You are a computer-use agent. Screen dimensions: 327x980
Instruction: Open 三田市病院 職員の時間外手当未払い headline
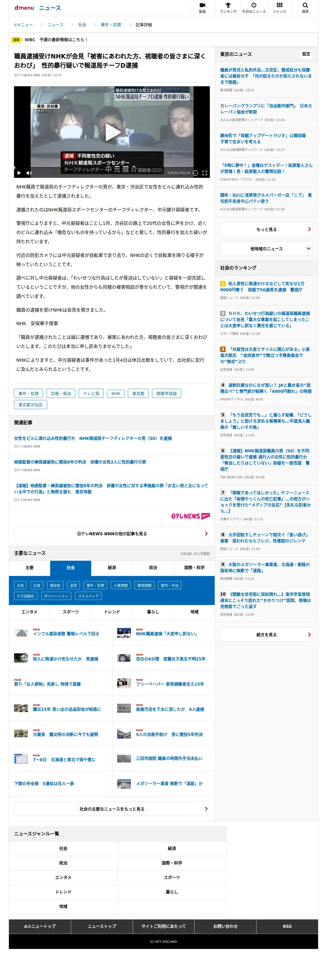pyautogui.click(x=169, y=758)
